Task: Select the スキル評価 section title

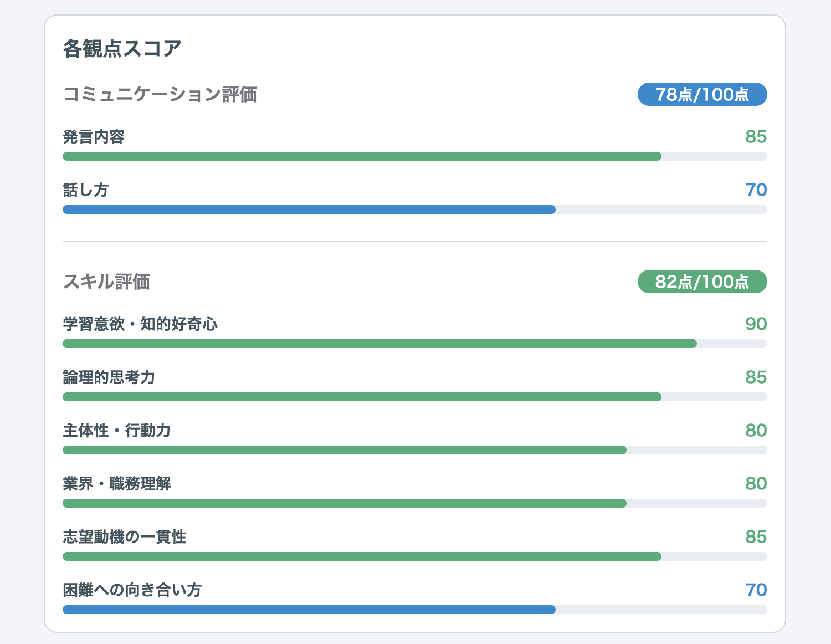Action: pos(106,282)
